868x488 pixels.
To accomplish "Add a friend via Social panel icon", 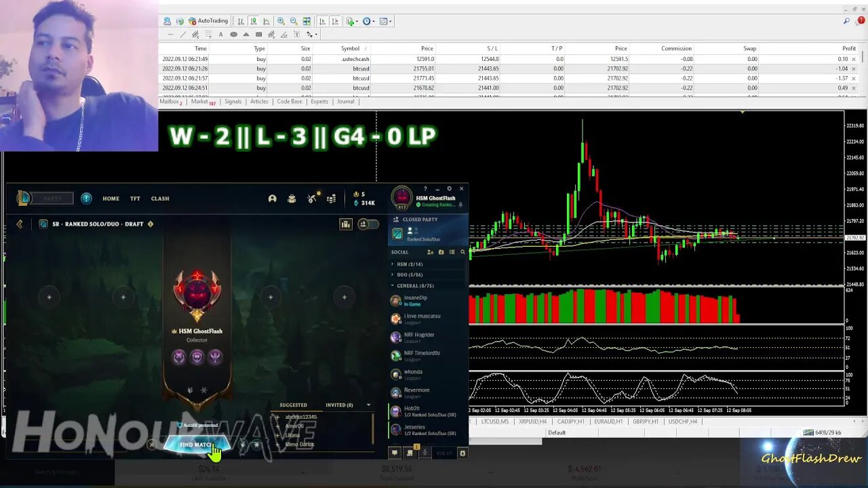I will [430, 252].
